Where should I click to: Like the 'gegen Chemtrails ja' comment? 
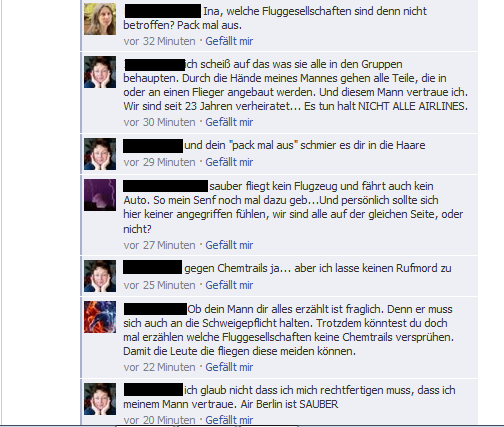coord(229,285)
